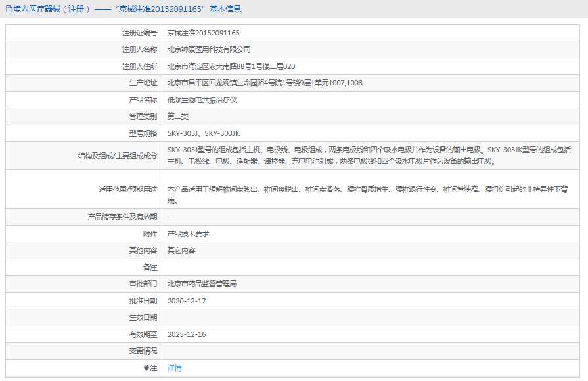Select value 其它内容
This screenshot has width=588, height=381.
tap(181, 250)
